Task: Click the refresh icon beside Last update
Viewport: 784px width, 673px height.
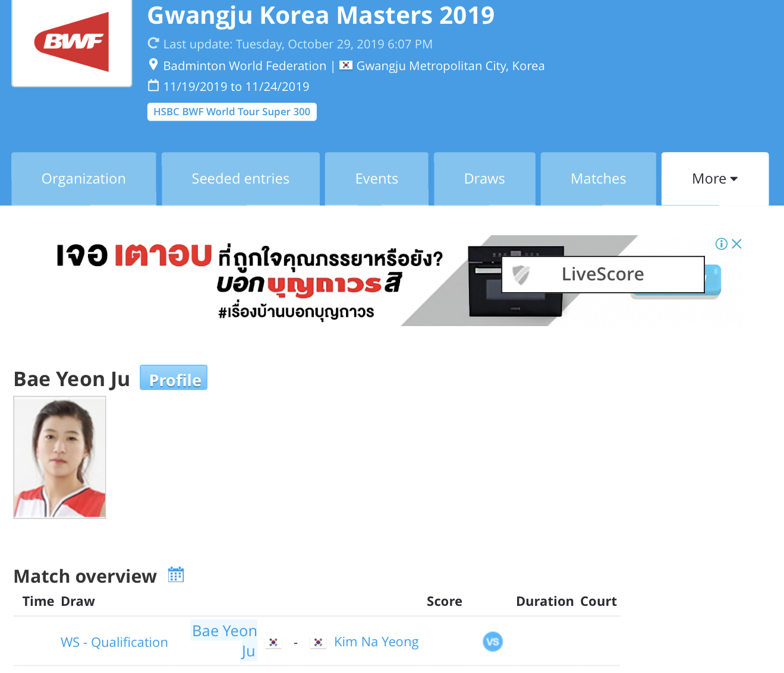Action: [x=153, y=43]
